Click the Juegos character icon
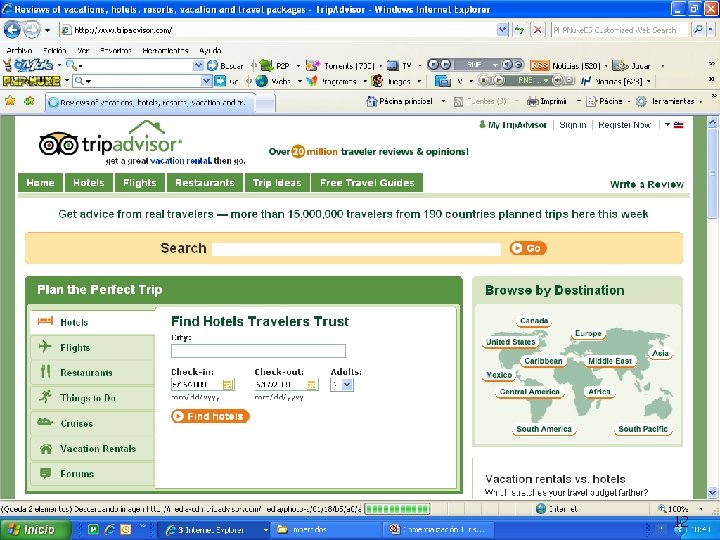The width and height of the screenshot is (720, 540). (x=377, y=81)
